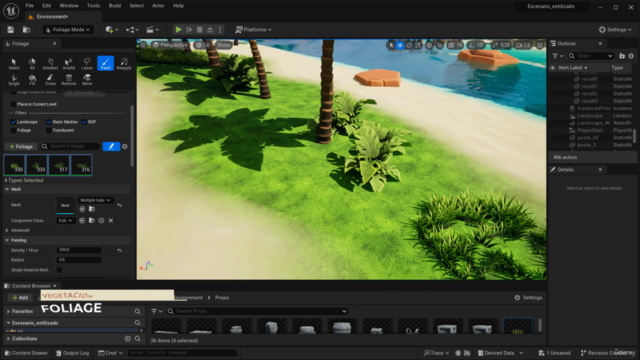Select the rotate gizmo in viewport toolbar
The height and width of the screenshot is (360, 640).
409,45
